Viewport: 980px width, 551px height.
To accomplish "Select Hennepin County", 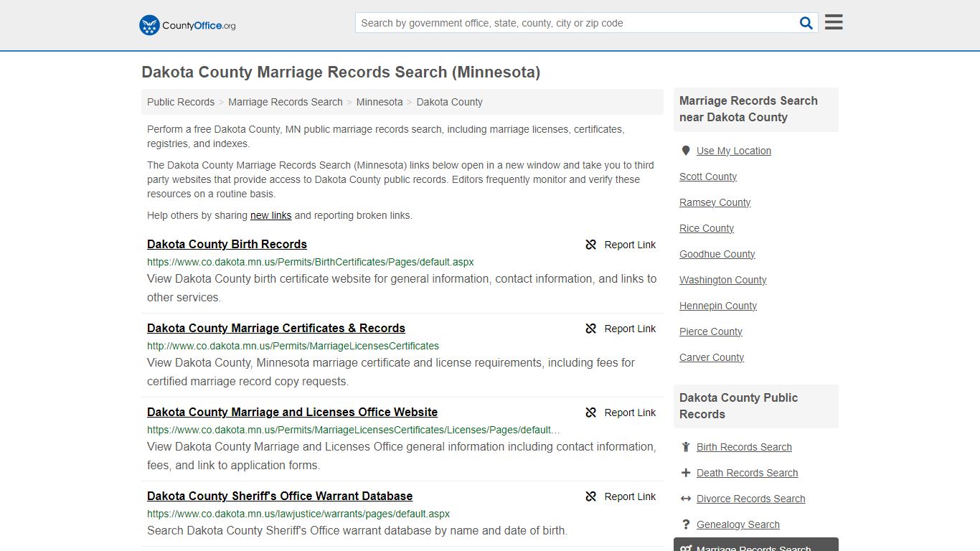I will pyautogui.click(x=718, y=306).
